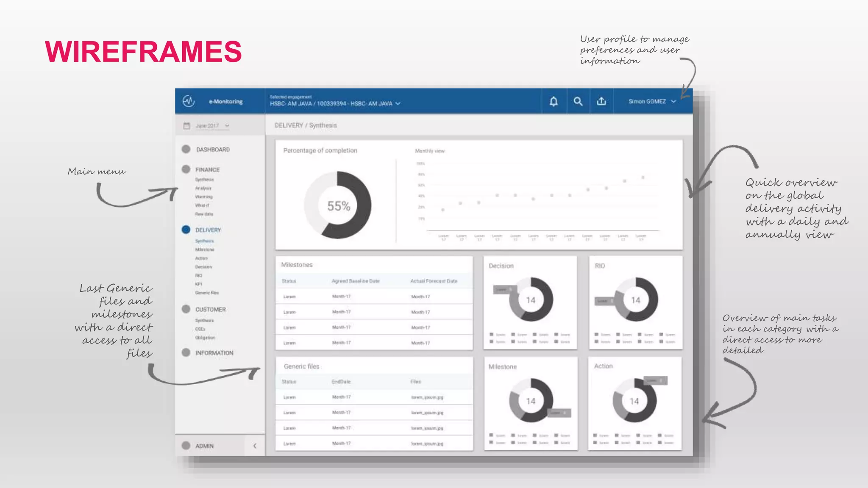
Task: Click the Decision card donut chart
Action: coord(531,299)
